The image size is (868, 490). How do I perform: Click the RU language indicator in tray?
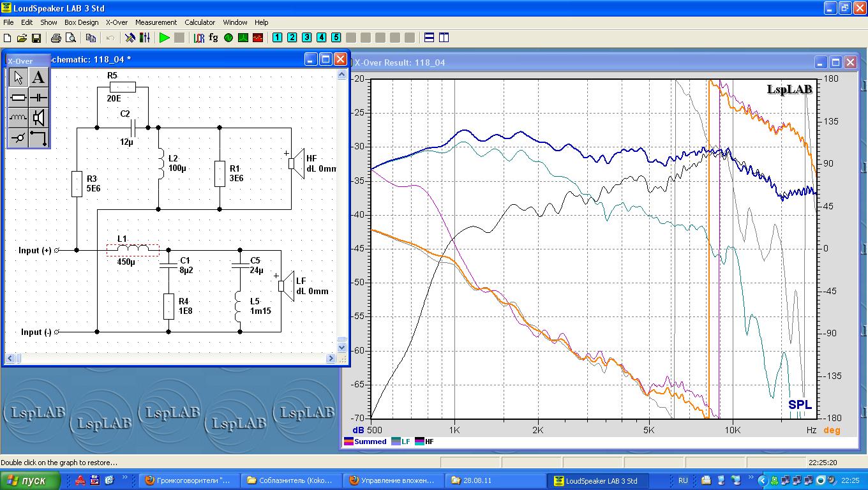pos(683,480)
